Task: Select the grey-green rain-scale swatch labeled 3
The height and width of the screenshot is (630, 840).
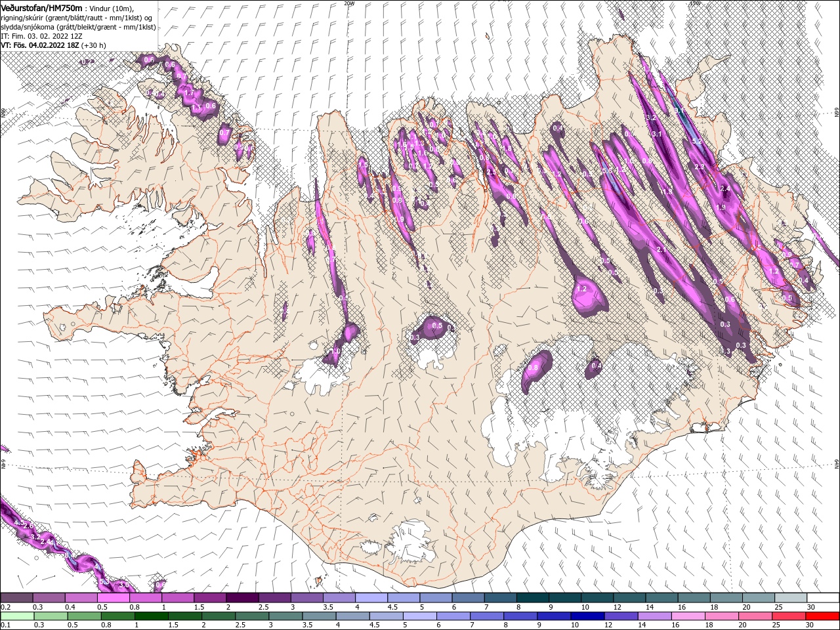Action: [285, 616]
